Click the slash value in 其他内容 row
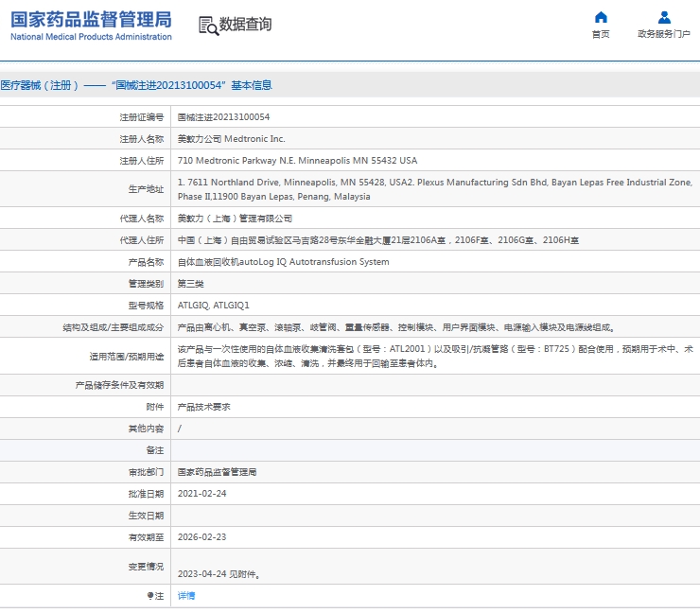The width and height of the screenshot is (700, 613). (180, 429)
